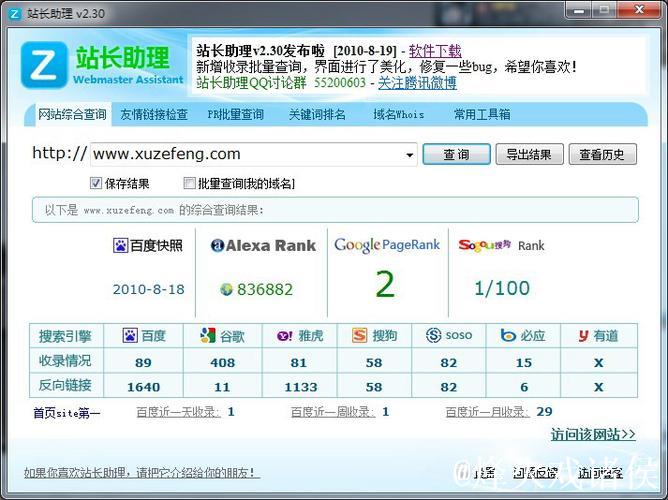The width and height of the screenshot is (668, 500).
Task: Expand the URL history dropdown arrow
Action: pyautogui.click(x=409, y=155)
